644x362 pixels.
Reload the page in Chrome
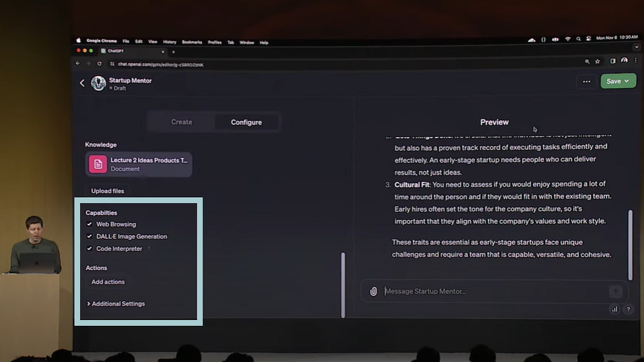pos(99,64)
